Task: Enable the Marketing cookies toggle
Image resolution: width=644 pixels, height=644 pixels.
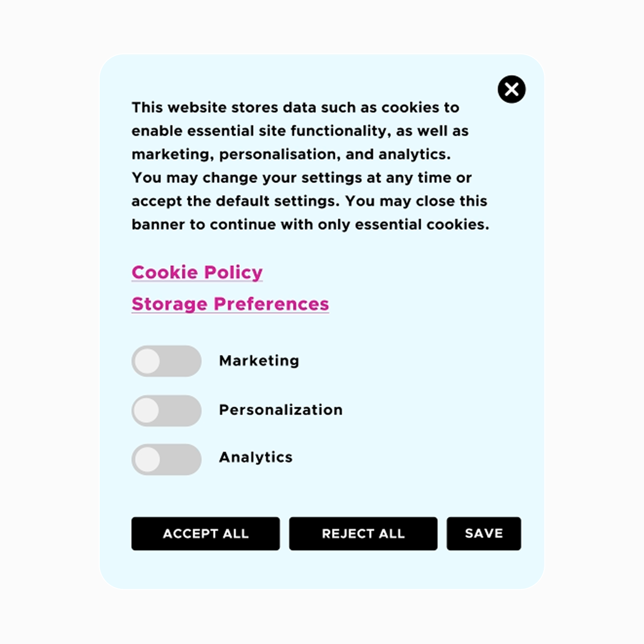Action: pos(166,361)
